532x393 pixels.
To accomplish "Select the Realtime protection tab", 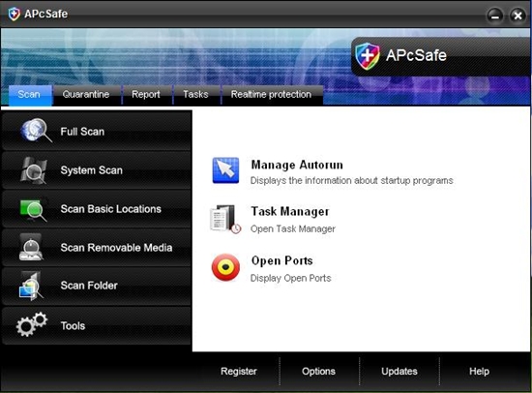I will coord(271,95).
